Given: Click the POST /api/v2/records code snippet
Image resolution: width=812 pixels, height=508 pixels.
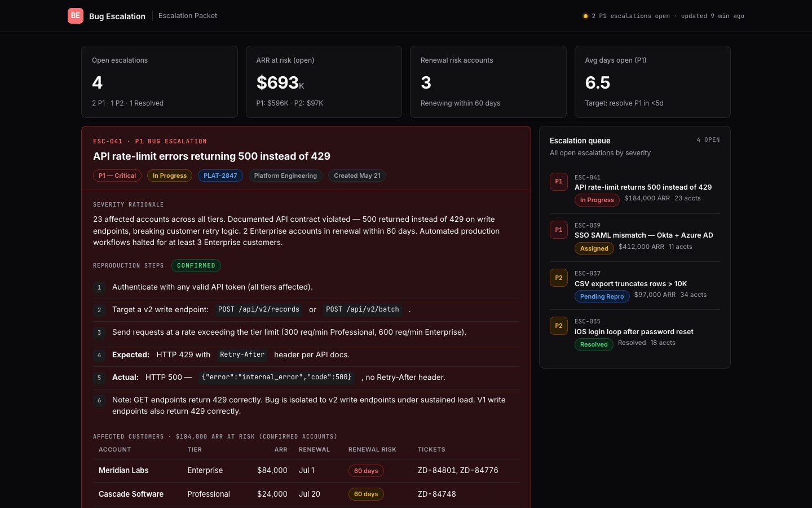Looking at the screenshot, I should tap(259, 309).
